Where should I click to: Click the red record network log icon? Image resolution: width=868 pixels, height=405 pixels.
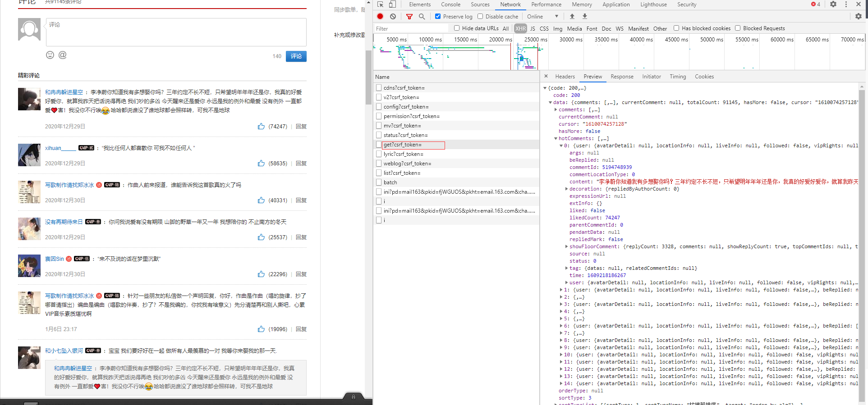coord(380,16)
